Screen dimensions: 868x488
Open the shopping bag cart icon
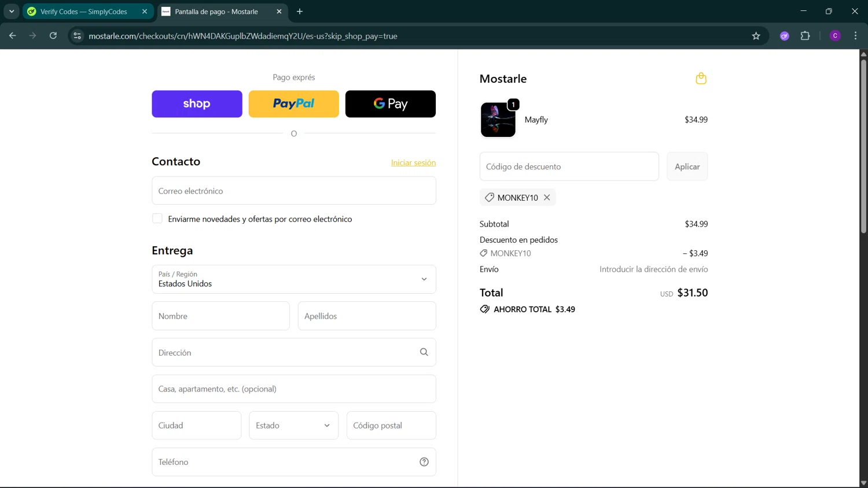701,79
